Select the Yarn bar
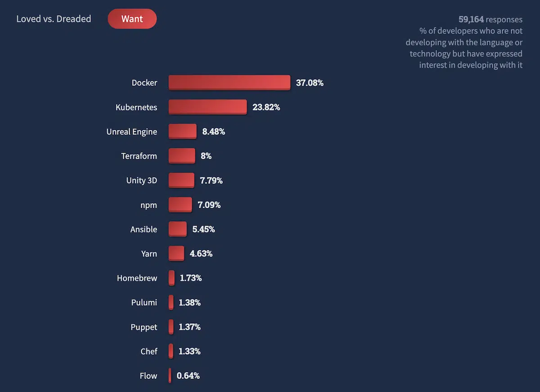The image size is (540, 392). [176, 253]
